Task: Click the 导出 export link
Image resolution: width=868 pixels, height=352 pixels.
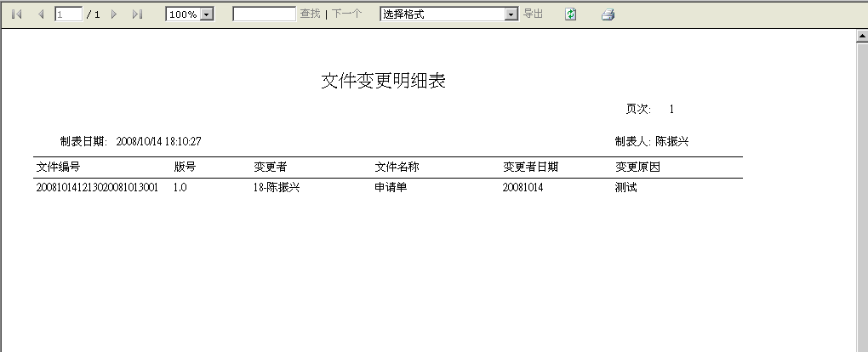Action: [533, 14]
